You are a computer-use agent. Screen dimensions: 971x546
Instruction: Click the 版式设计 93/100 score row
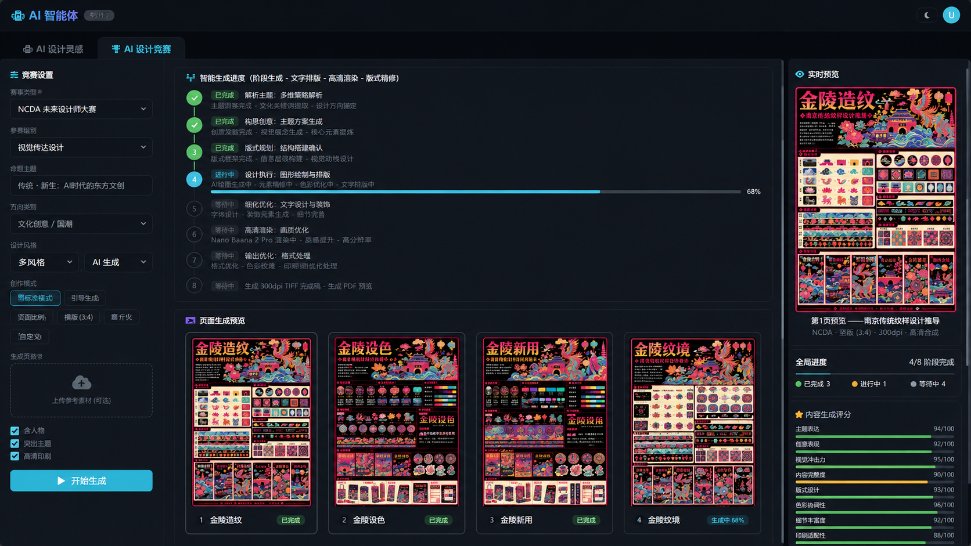(874, 492)
